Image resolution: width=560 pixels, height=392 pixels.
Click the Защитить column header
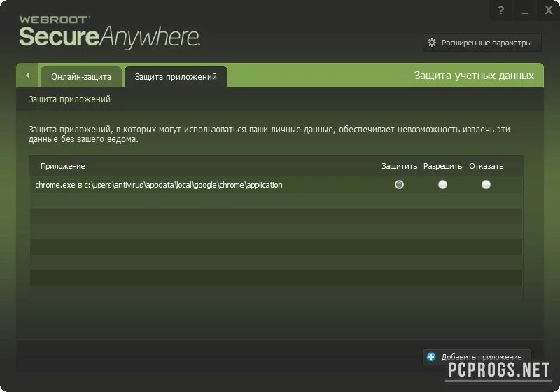(399, 166)
